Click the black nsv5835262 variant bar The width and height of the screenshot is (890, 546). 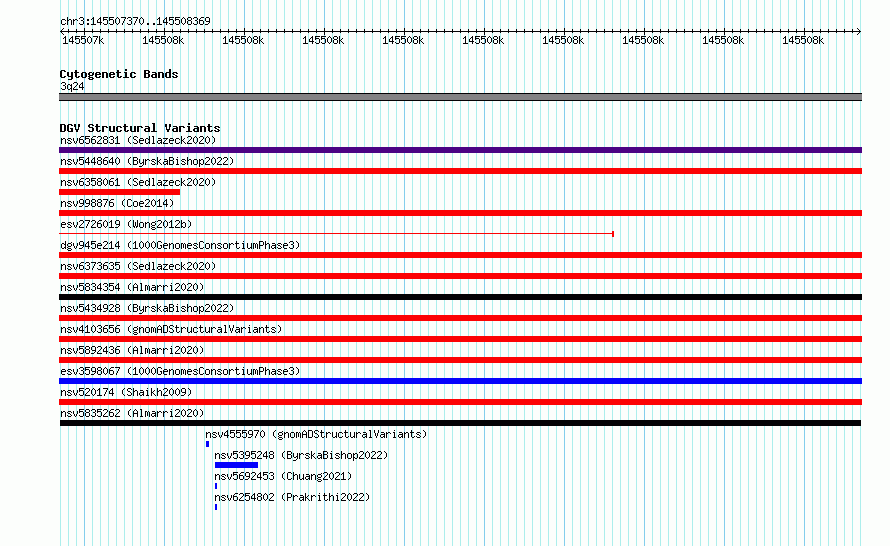(460, 423)
